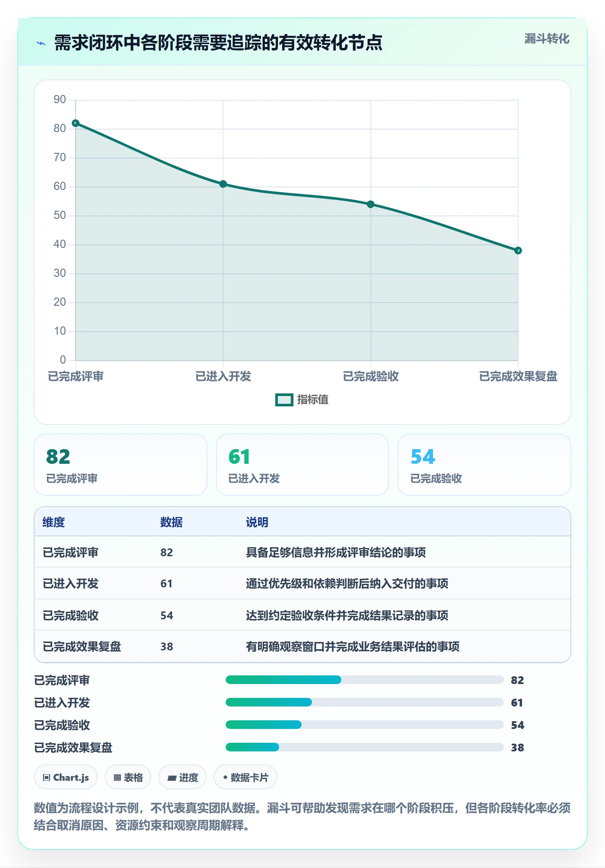Click the chart data point for 已完成验收

[x=371, y=204]
